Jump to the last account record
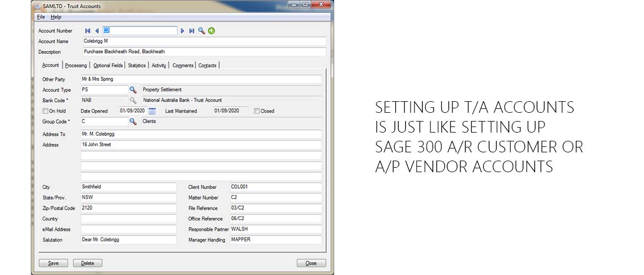 point(192,31)
